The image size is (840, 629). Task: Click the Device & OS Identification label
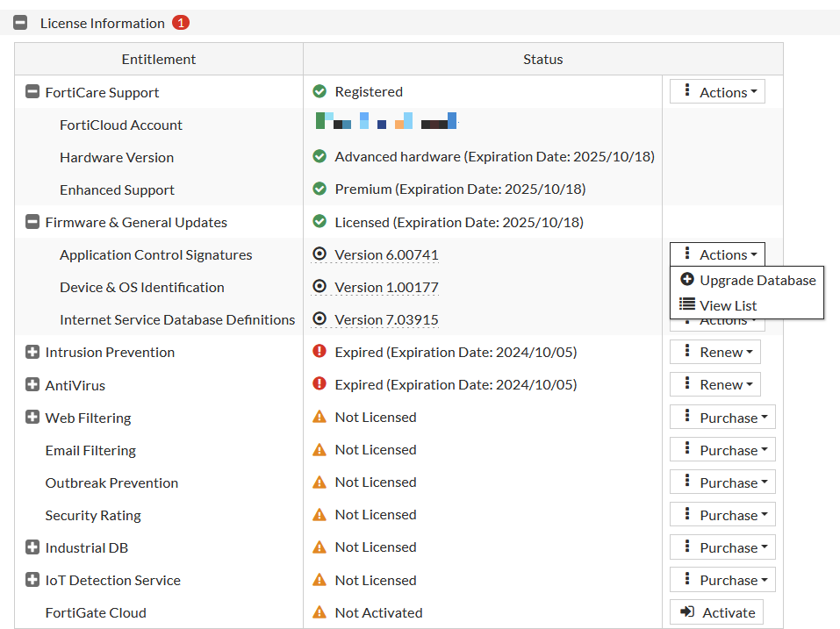(142, 288)
